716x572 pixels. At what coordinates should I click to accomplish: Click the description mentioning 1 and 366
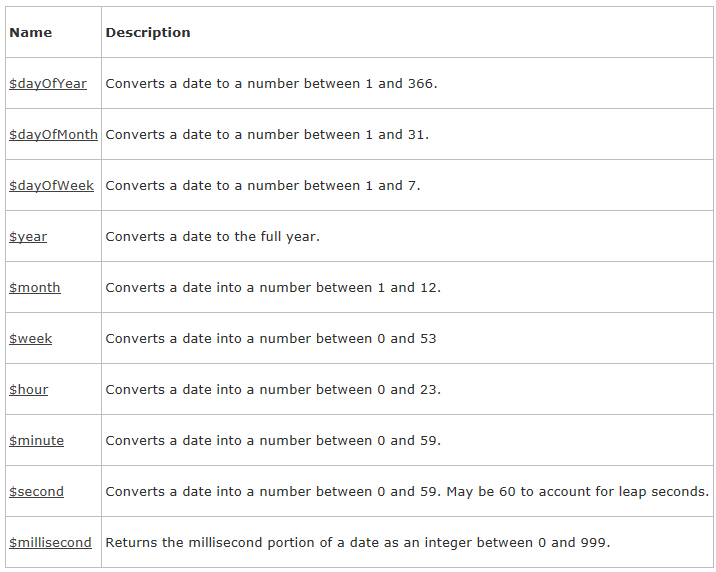tap(271, 84)
